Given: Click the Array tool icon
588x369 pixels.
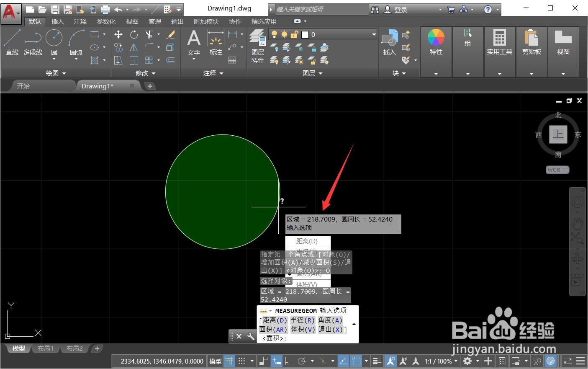Looking at the screenshot, I should pos(149,60).
